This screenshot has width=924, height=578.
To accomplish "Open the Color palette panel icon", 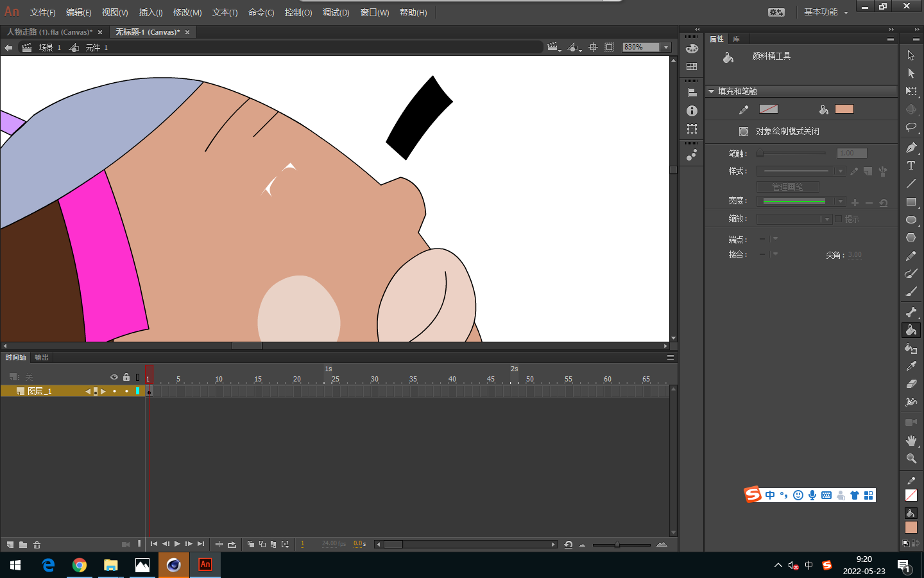I will (x=692, y=49).
